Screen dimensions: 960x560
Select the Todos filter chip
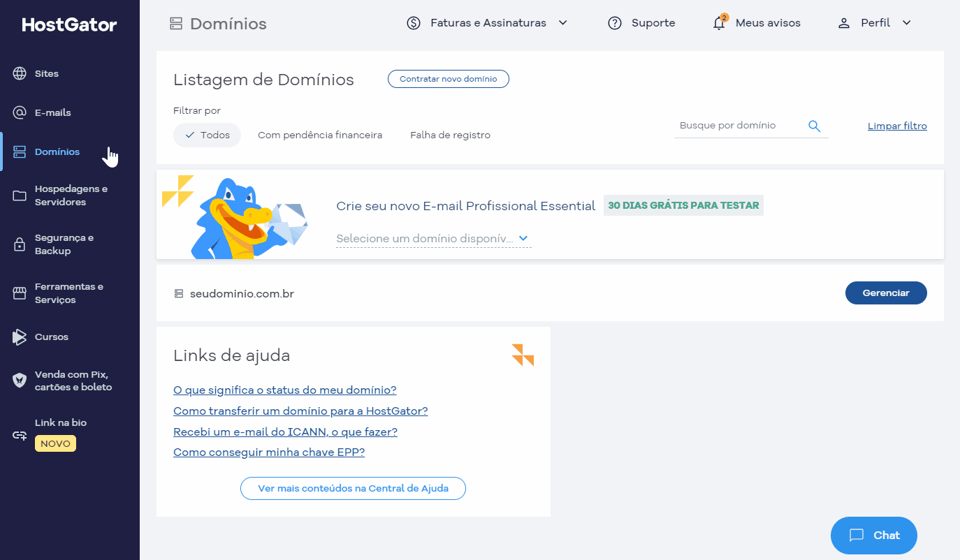click(207, 135)
